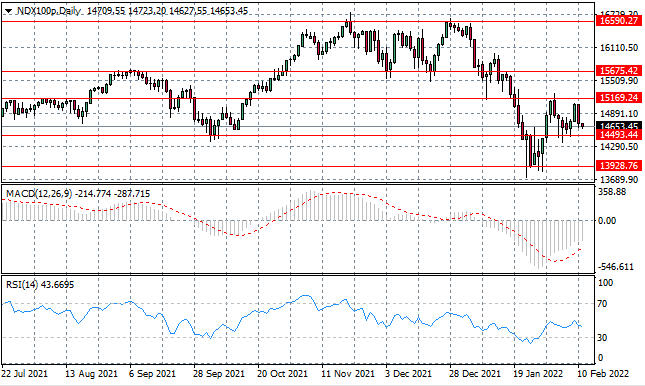Click the 16110.50 price axis value
645x386 pixels.
(x=619, y=48)
